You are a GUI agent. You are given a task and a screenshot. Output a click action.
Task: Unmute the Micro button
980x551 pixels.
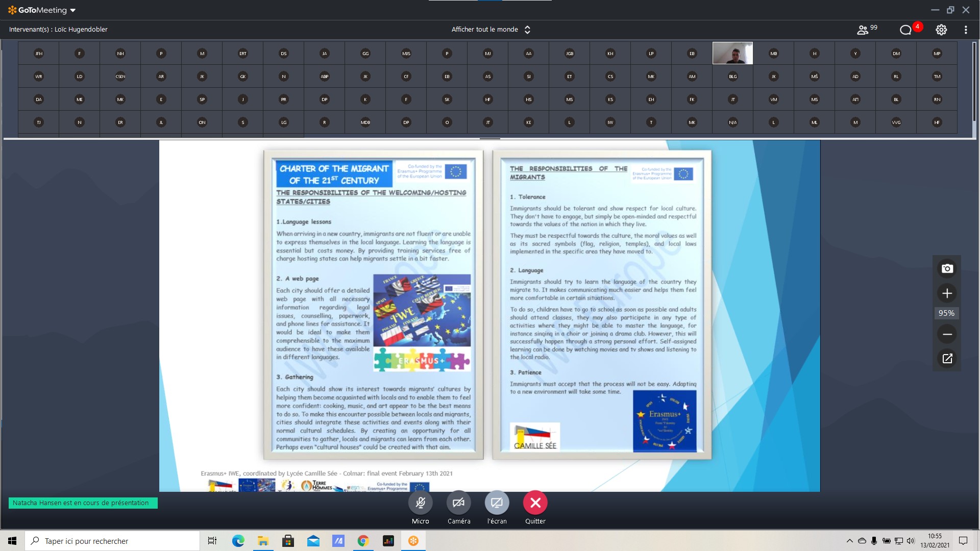pos(420,503)
